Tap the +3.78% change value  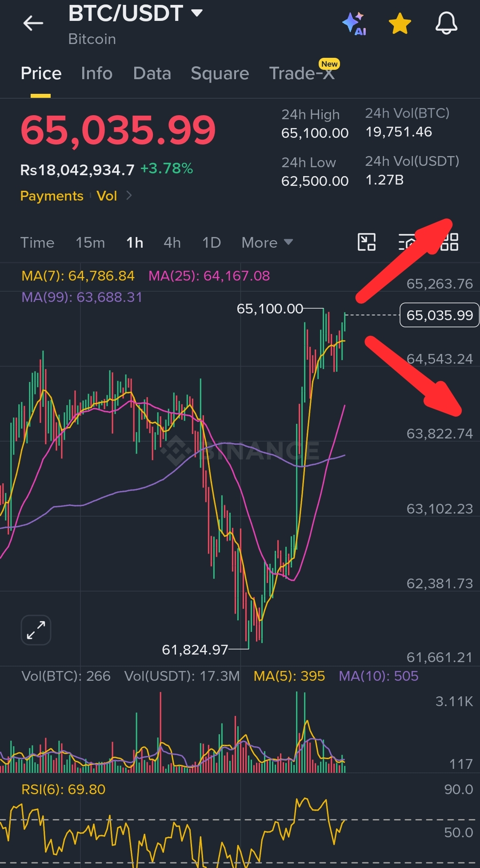(x=167, y=169)
